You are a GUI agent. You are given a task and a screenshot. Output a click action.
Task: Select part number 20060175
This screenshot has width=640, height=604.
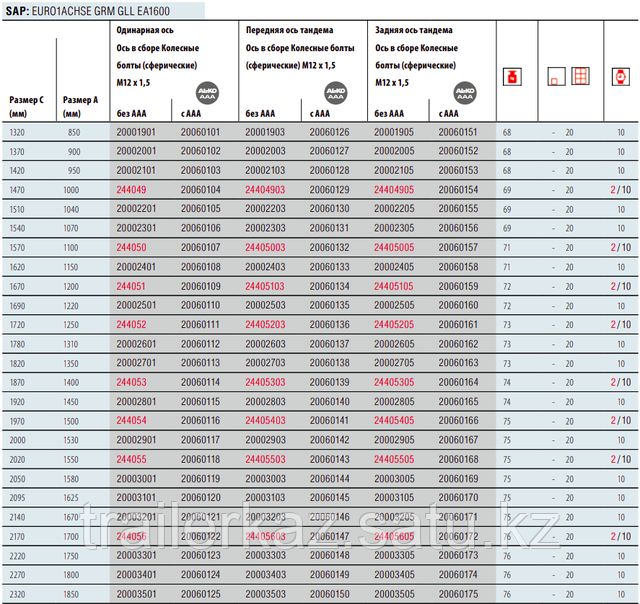pos(458,594)
